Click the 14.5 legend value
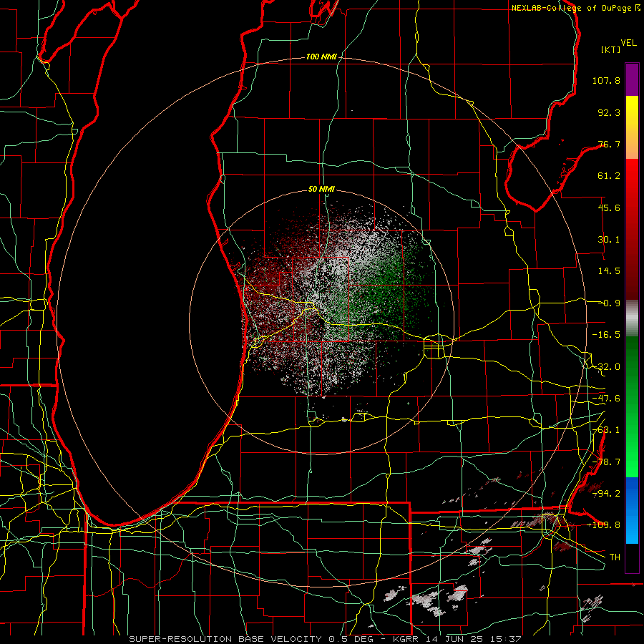Screen dimensions: 644x644 [609, 271]
